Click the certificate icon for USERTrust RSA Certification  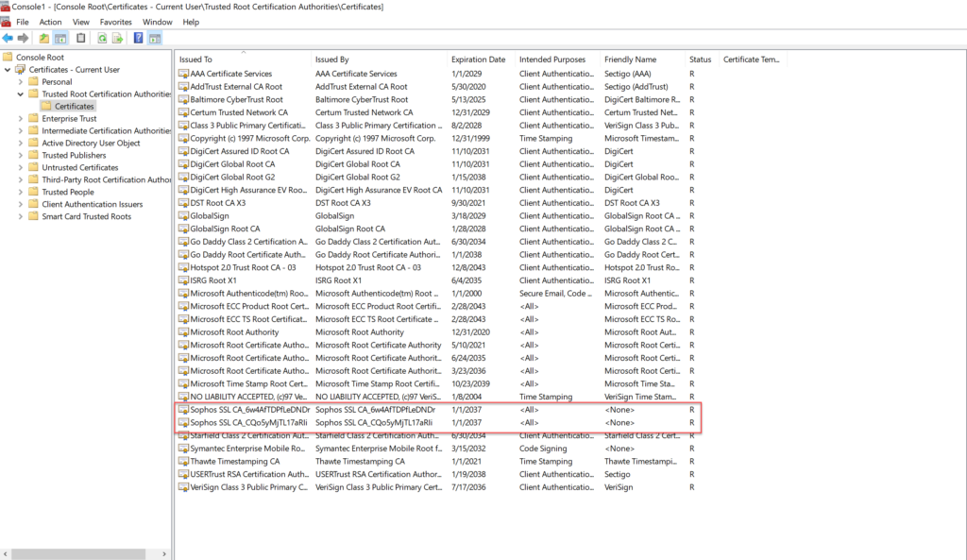183,474
